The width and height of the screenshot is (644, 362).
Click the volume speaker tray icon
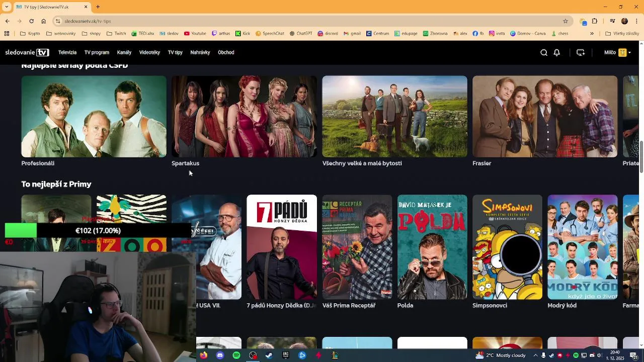tap(599, 355)
